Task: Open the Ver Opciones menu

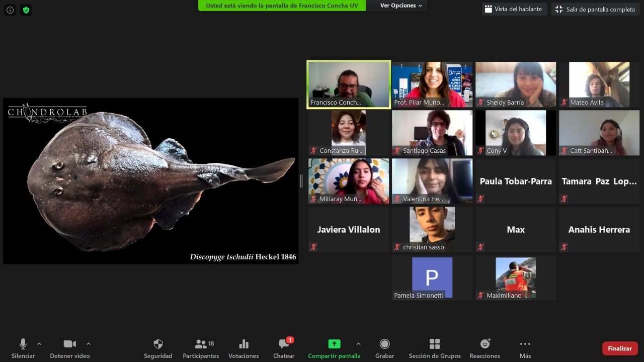Action: point(401,6)
